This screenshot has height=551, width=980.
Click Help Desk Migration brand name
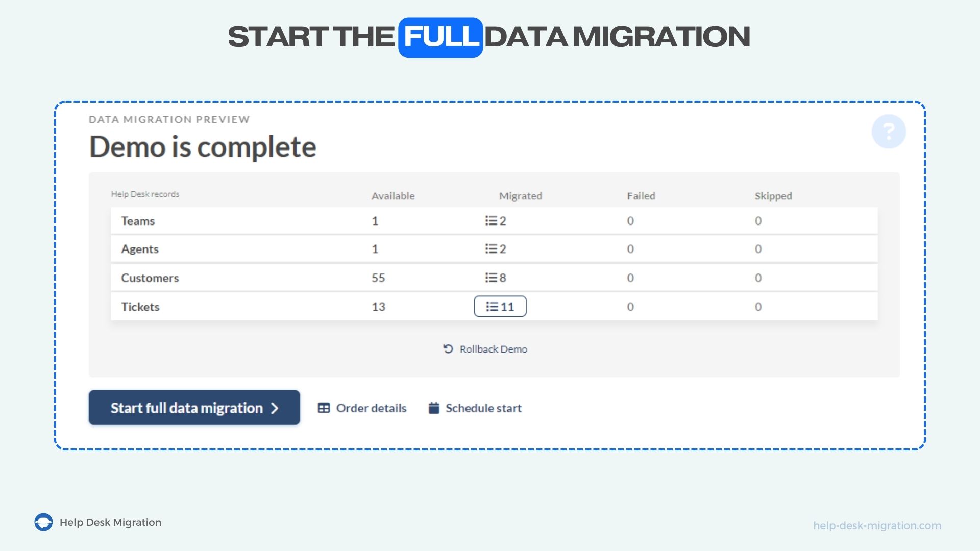point(111,522)
